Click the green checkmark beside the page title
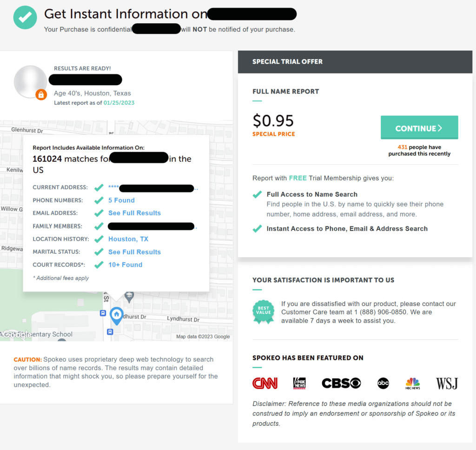 click(x=25, y=17)
